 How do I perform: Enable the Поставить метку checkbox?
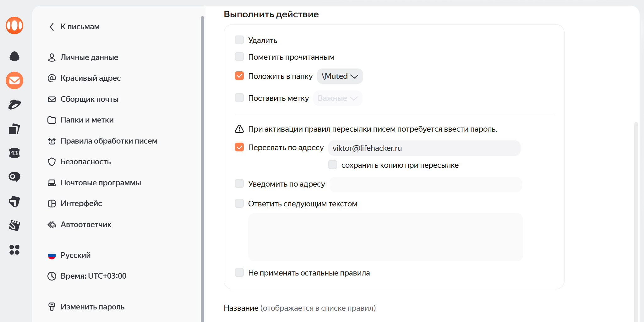click(x=239, y=98)
